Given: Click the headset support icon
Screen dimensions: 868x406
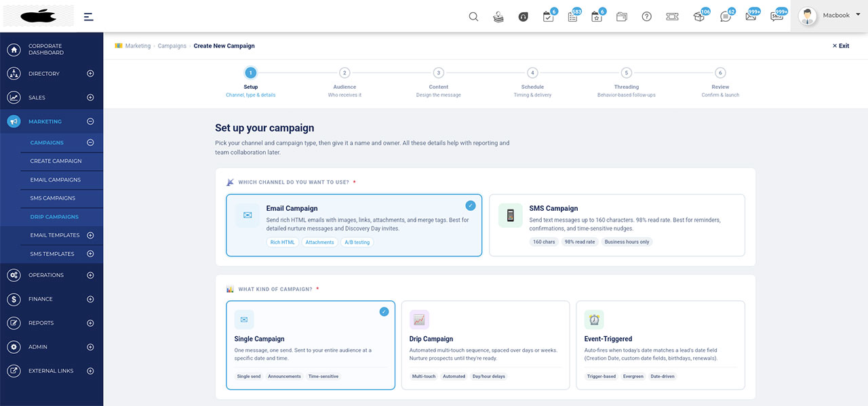Looking at the screenshot, I should [524, 17].
